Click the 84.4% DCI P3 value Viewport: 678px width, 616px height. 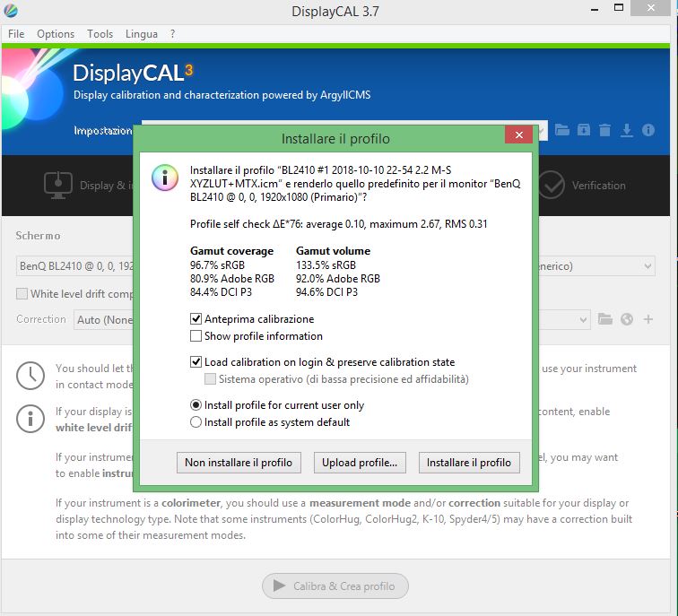(221, 291)
